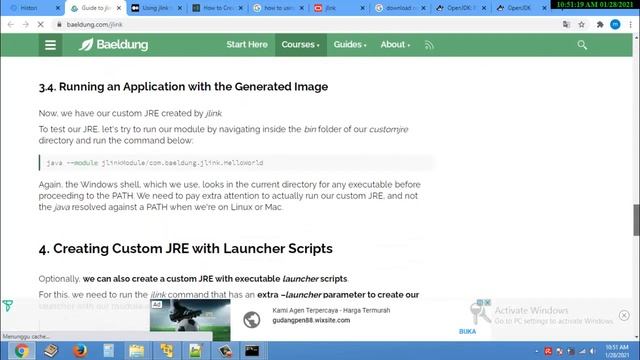
Task: Click the taskbar clock 10:51 AM
Action: click(x=617, y=351)
